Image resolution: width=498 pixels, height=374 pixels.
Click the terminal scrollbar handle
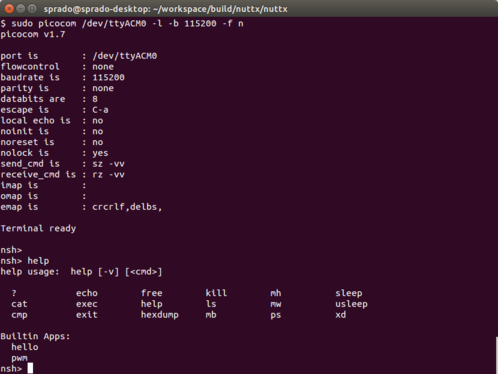point(496,355)
